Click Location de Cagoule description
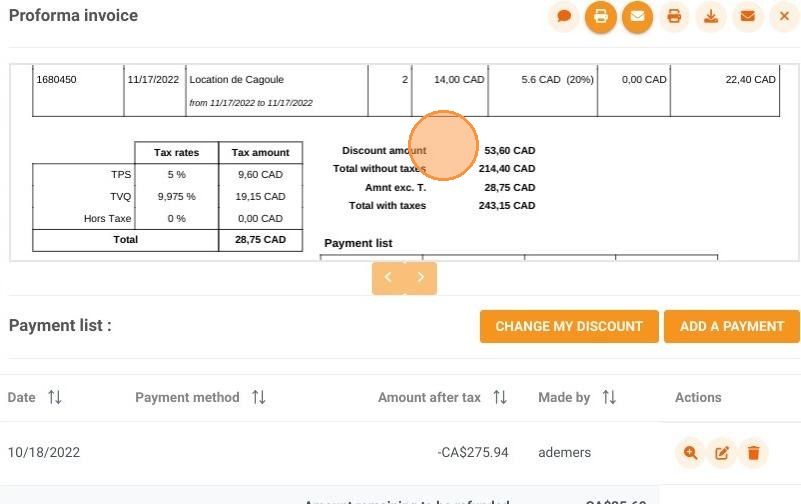The width and height of the screenshot is (801, 504). (x=237, y=80)
